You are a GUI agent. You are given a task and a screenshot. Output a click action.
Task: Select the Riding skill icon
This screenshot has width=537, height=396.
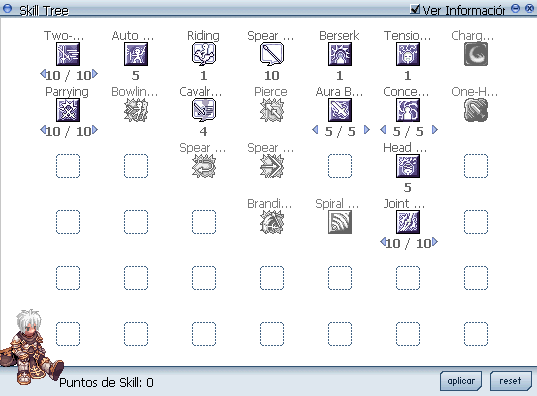[x=204, y=54]
